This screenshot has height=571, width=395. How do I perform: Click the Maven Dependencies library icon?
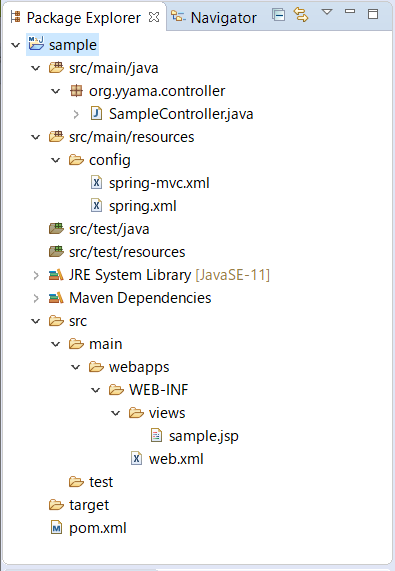pos(56,298)
